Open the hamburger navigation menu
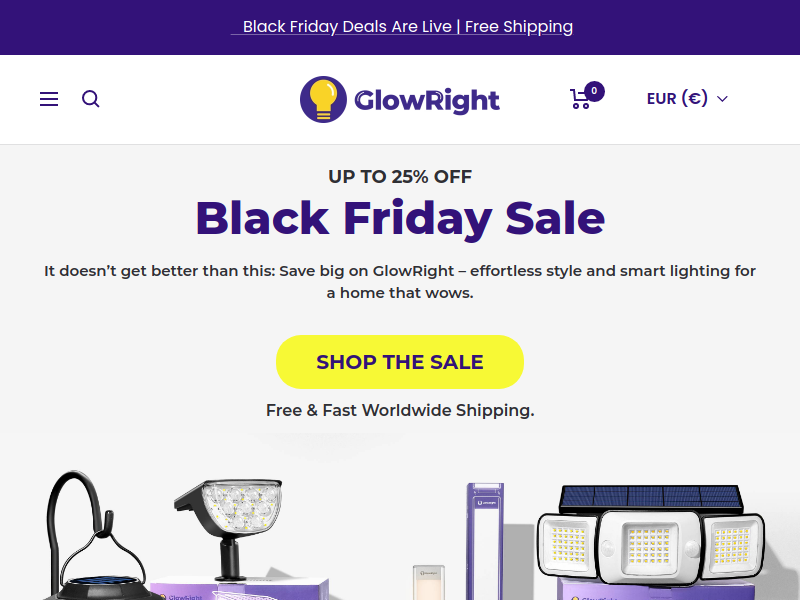Viewport: 800px width, 600px height. point(49,99)
